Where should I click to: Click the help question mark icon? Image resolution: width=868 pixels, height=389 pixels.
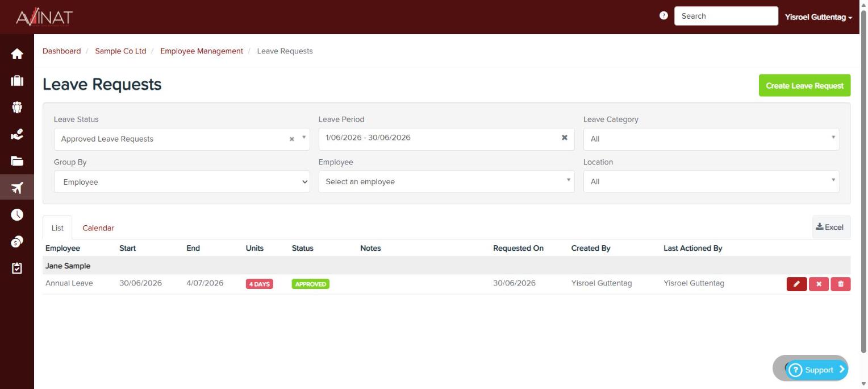point(663,16)
